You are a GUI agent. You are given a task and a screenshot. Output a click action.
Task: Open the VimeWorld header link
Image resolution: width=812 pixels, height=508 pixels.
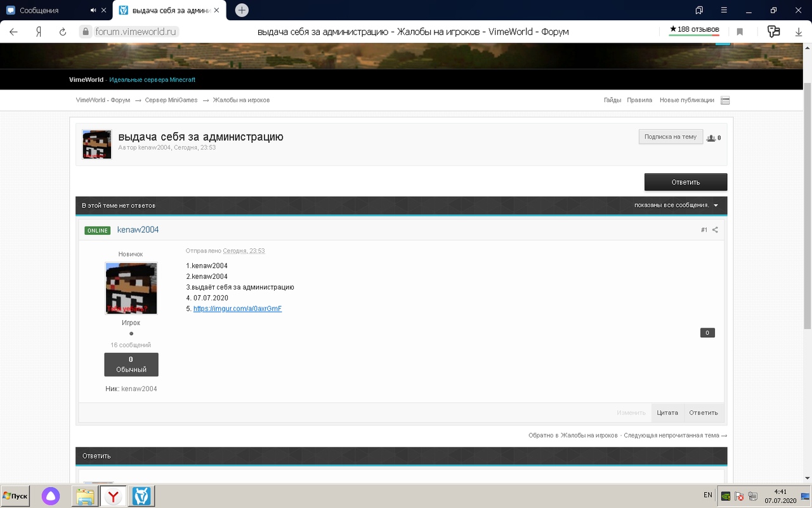click(x=86, y=80)
